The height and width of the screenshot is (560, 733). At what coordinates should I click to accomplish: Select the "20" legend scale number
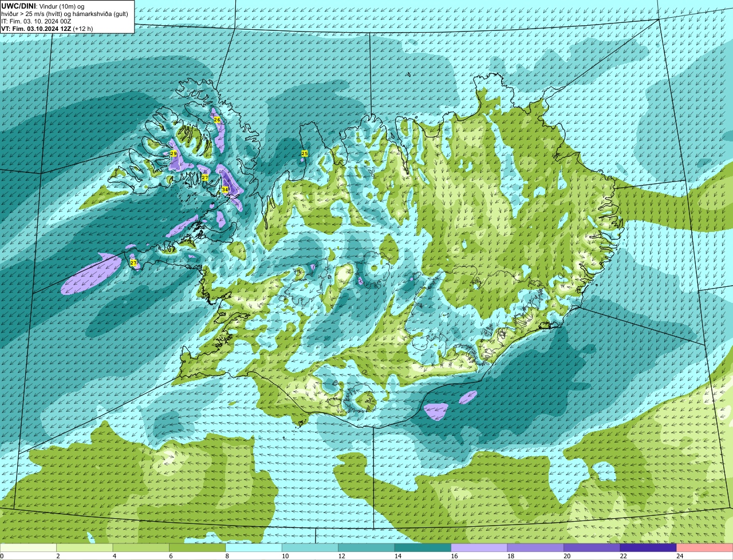tap(567, 555)
